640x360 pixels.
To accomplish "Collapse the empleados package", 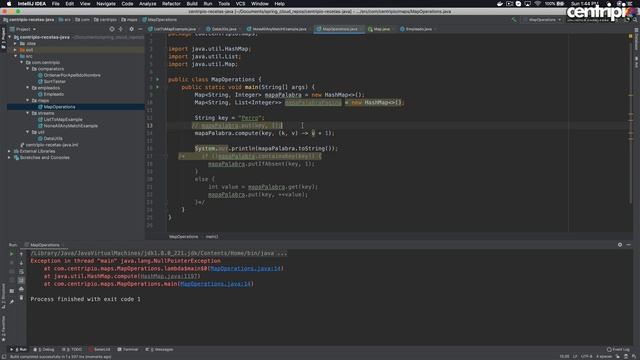I will (28, 87).
